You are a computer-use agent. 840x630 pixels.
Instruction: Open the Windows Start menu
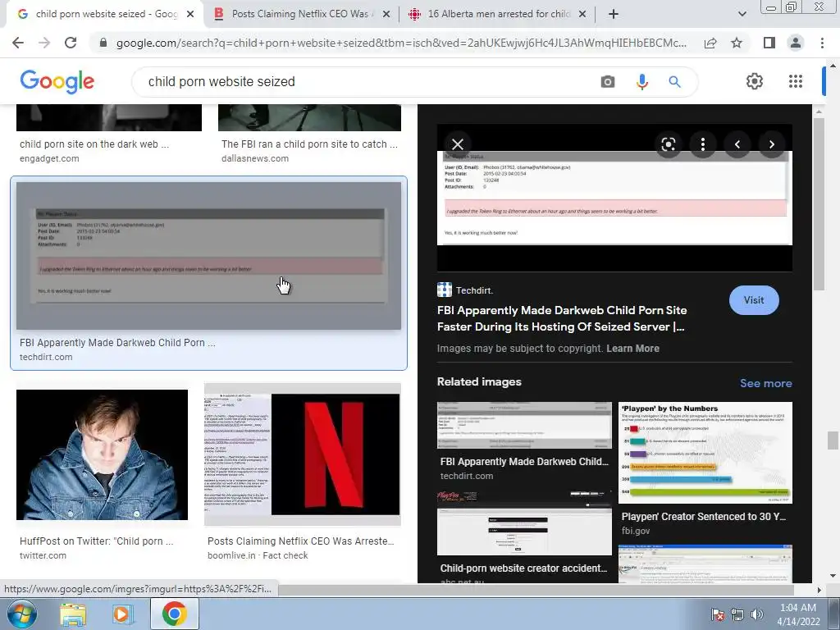(x=21, y=614)
